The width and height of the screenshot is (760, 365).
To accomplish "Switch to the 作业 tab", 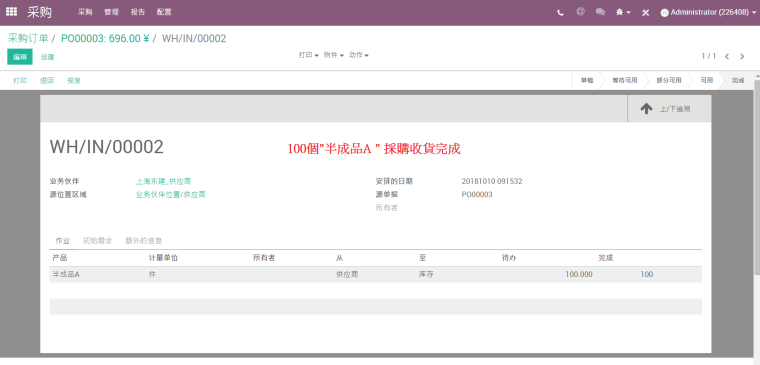I will click(63, 241).
